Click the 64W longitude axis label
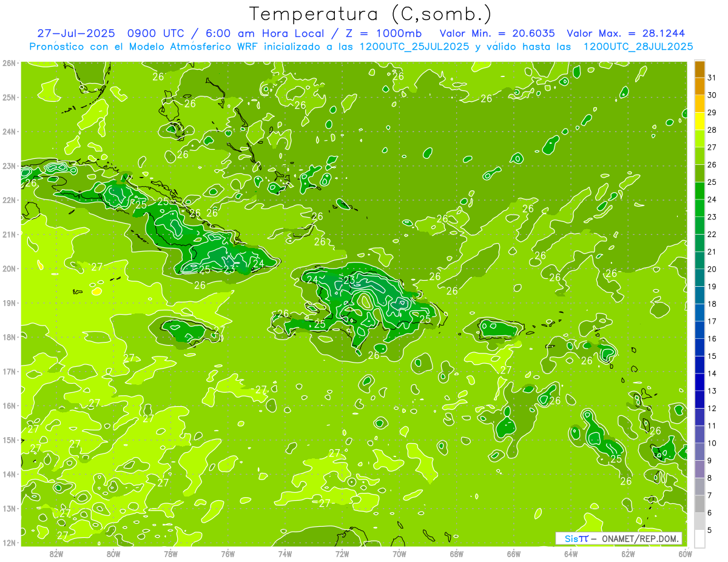Image resolution: width=728 pixels, height=562 pixels. pos(570,554)
